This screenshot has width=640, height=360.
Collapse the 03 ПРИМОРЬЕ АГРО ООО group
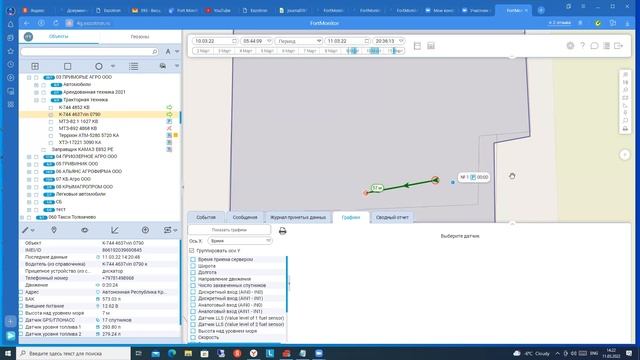point(29,77)
